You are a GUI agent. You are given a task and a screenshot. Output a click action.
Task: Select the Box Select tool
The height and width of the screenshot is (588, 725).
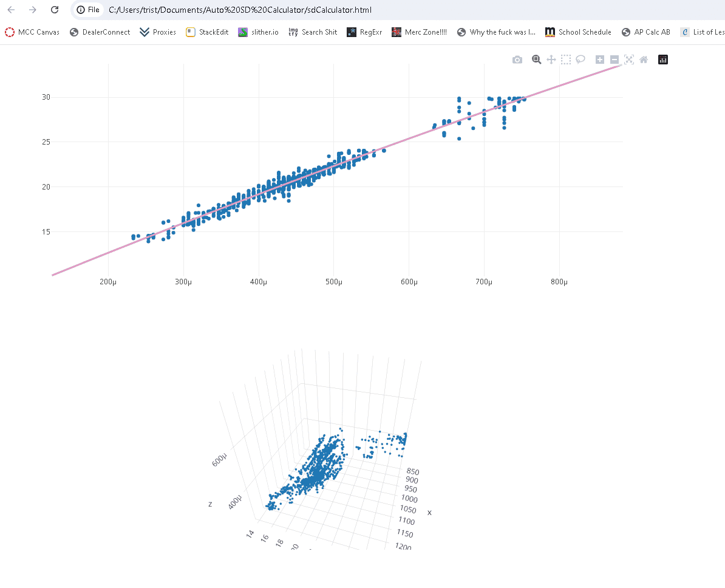point(566,60)
